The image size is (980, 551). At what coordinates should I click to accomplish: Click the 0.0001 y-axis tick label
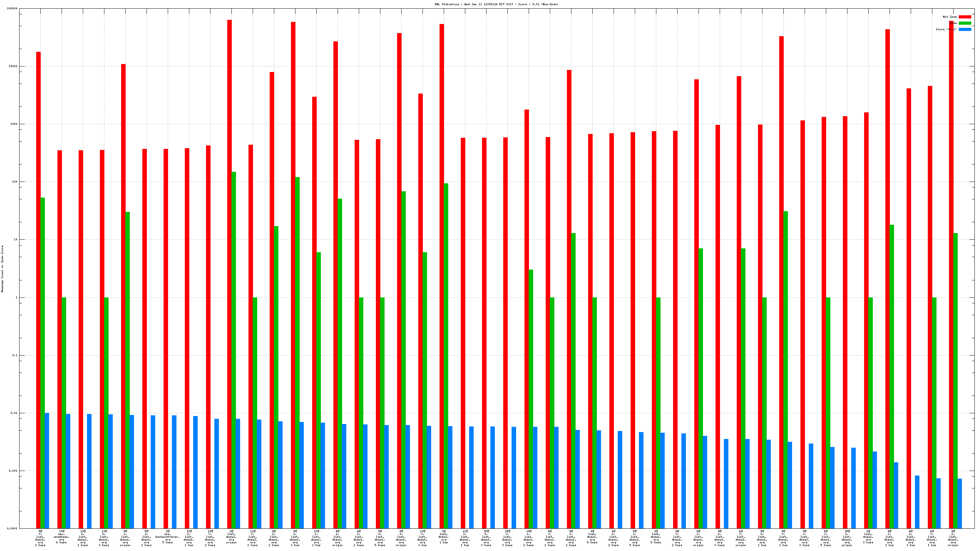point(12,529)
